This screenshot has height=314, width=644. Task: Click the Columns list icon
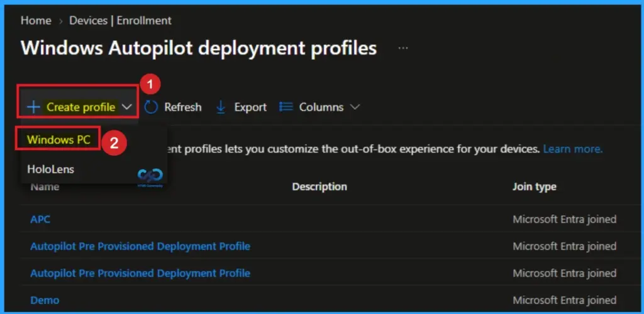286,107
